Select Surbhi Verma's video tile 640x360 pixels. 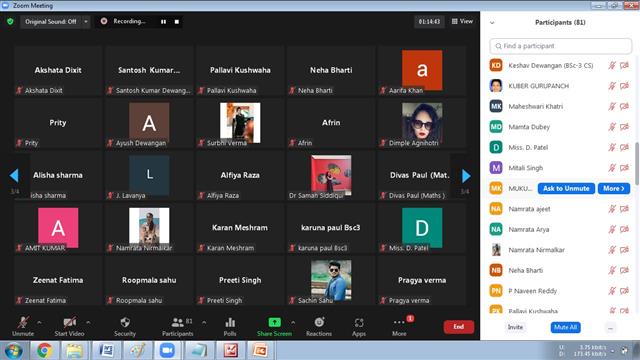(240, 123)
